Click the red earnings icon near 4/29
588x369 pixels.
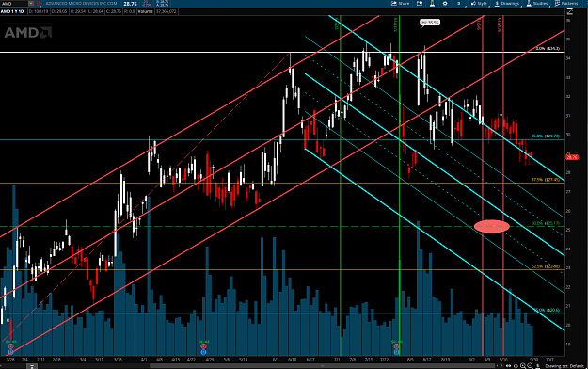coord(203,346)
